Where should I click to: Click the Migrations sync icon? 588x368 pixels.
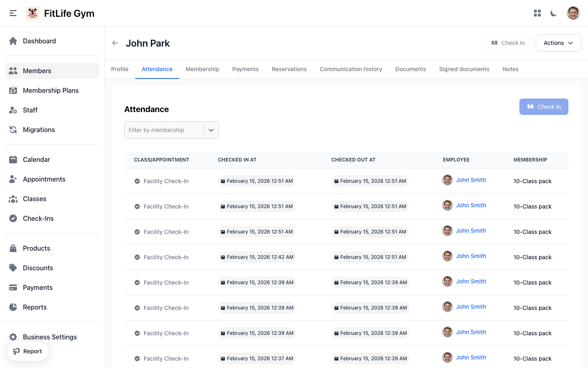(13, 130)
